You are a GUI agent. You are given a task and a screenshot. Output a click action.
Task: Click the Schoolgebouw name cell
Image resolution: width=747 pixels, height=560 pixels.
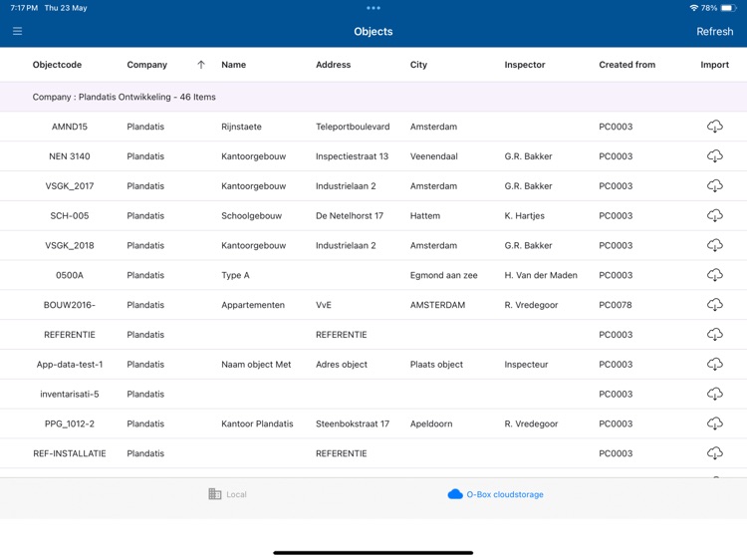pyautogui.click(x=252, y=216)
